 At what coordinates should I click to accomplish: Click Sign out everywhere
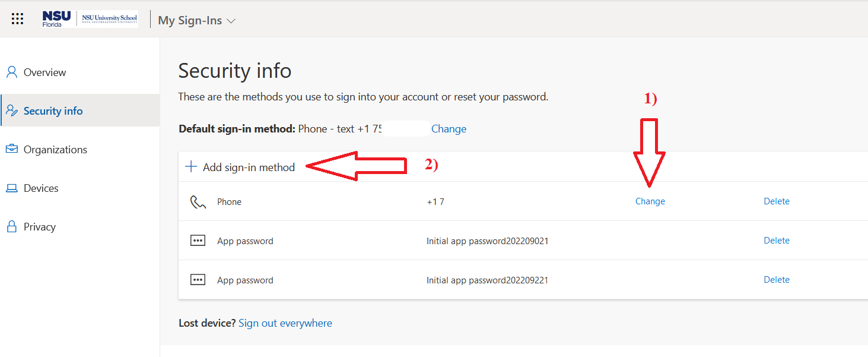285,323
